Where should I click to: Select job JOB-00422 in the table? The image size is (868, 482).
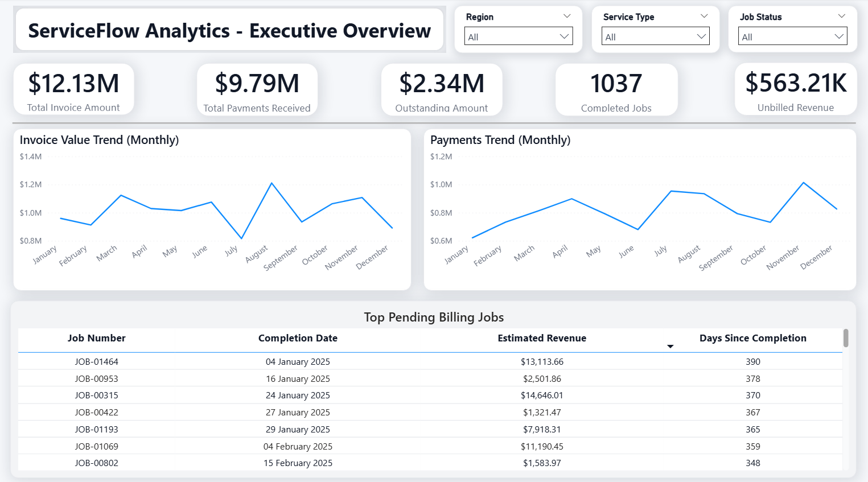click(97, 412)
